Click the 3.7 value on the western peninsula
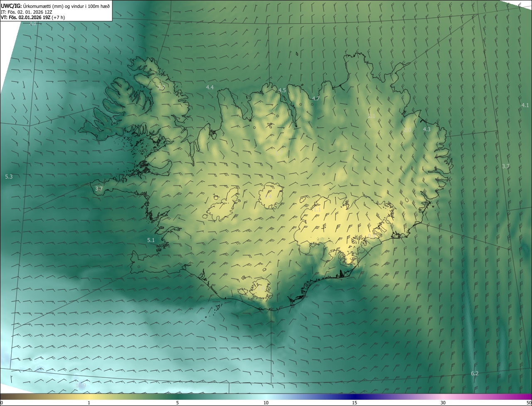The width and height of the screenshot is (532, 406). point(99,189)
